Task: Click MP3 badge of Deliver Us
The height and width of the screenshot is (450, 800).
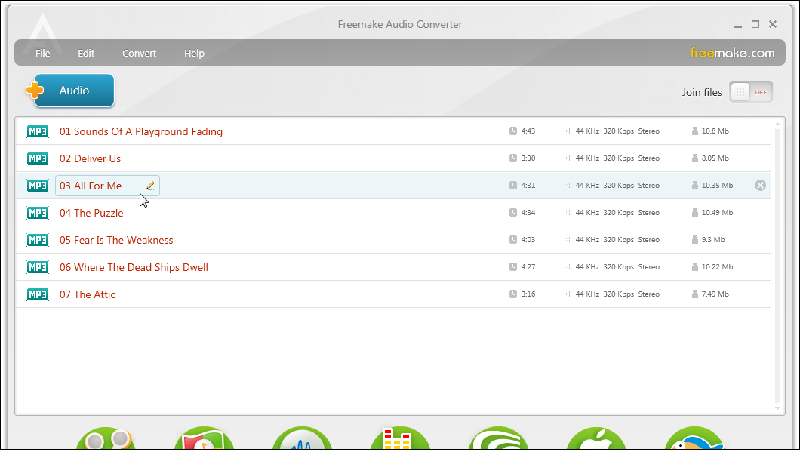Action: coord(37,158)
